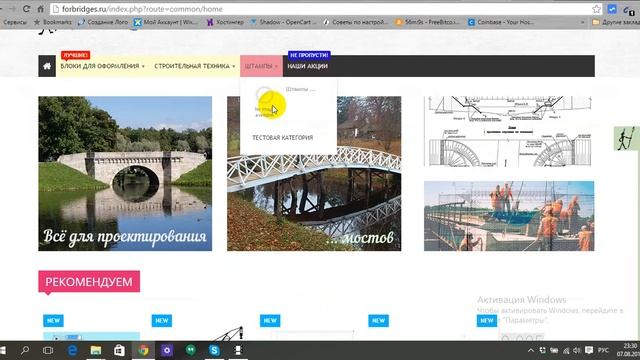640x360 pixels.
Task: Open the FreeBitco bookmark
Action: (x=427, y=22)
